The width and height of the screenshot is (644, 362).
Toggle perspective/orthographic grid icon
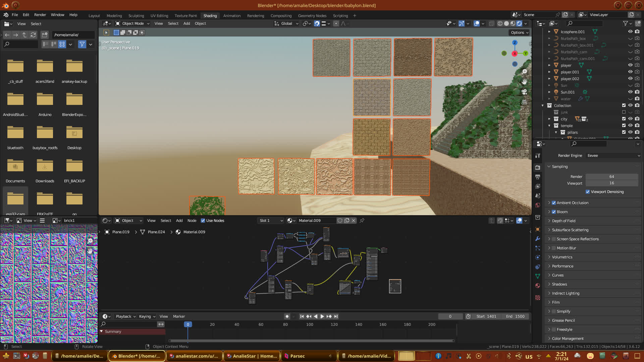(524, 102)
